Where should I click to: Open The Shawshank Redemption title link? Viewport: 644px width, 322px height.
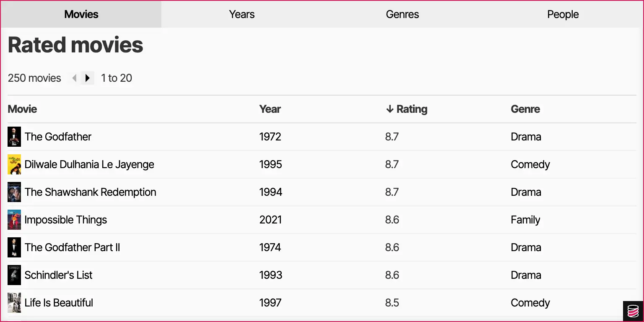[x=90, y=192]
